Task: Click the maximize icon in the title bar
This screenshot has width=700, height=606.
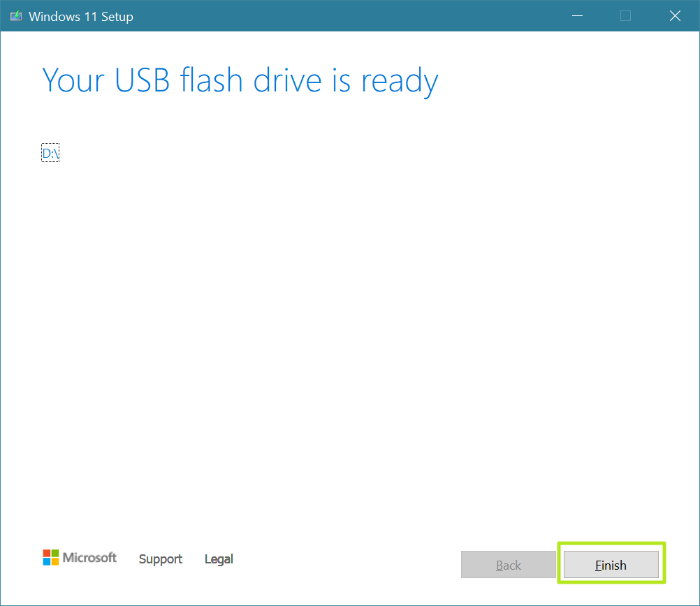Action: tap(625, 15)
